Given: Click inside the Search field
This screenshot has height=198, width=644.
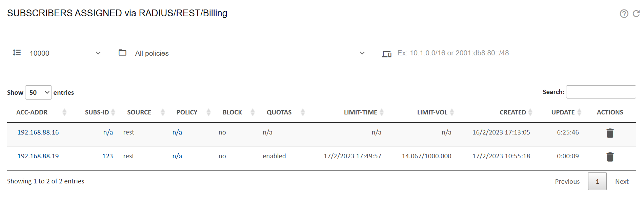Looking at the screenshot, I should pos(601,92).
